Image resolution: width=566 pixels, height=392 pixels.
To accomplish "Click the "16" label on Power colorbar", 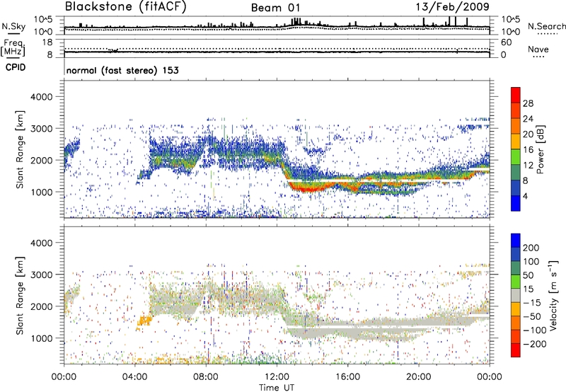I will click(528, 150).
